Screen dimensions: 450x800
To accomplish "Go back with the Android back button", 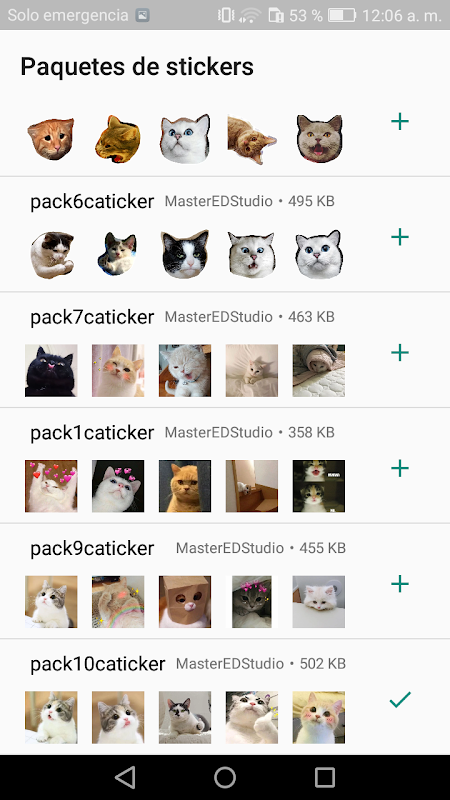I will pos(125,778).
